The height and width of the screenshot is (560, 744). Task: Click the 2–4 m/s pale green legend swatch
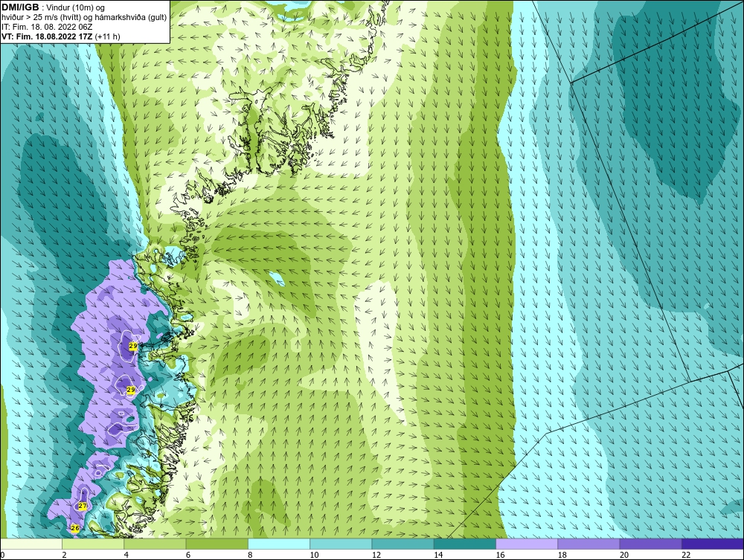point(93,544)
